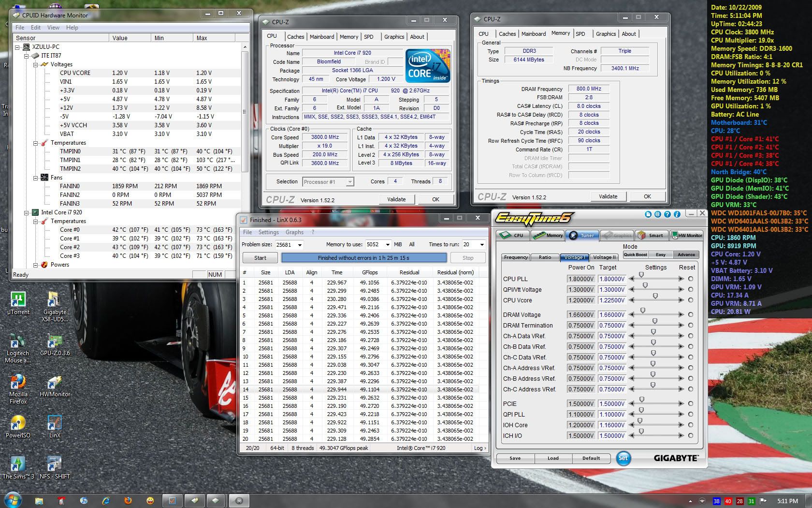Select the LinX desktop icon
Image resolution: width=812 pixels, height=508 pixels.
click(x=55, y=427)
